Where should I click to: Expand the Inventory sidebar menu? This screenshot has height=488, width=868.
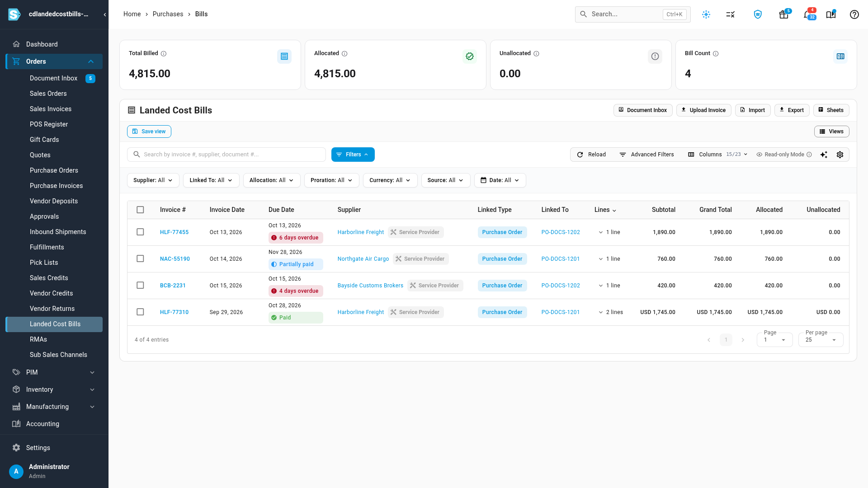point(54,389)
